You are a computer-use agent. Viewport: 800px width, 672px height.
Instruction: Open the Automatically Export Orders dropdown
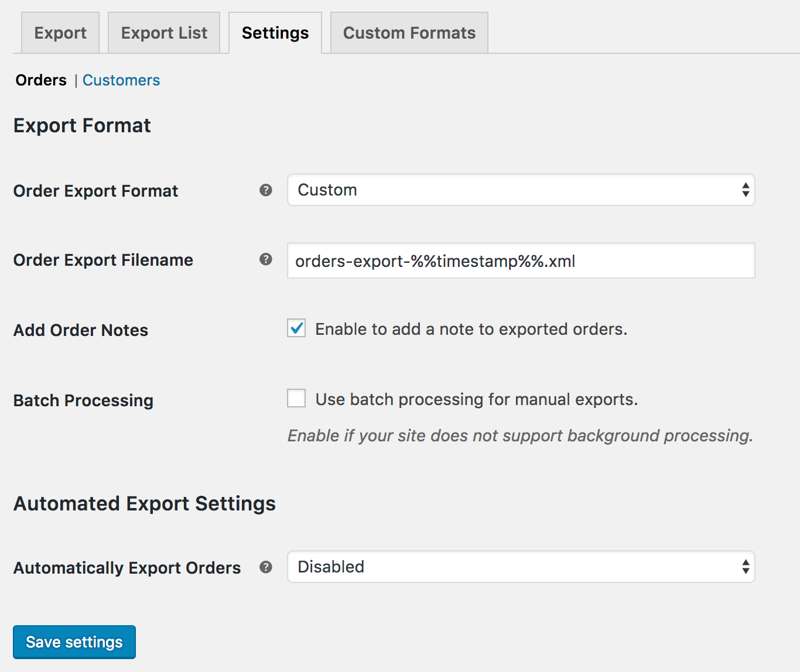click(x=521, y=567)
